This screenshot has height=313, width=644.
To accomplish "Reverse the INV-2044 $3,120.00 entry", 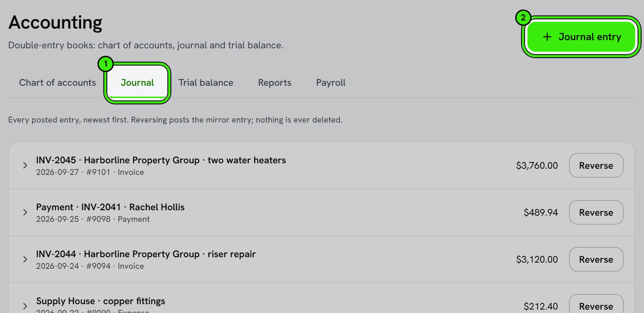I will [x=596, y=259].
